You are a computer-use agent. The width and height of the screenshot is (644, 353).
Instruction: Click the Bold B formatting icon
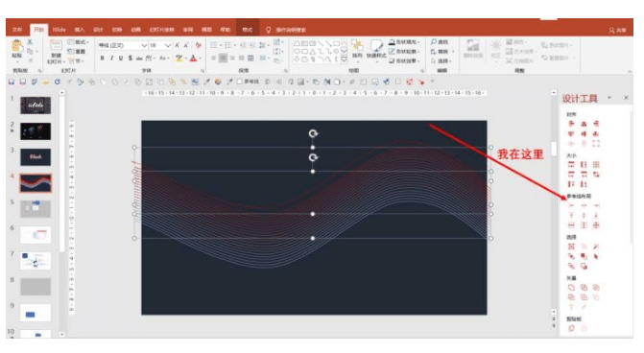coord(103,59)
